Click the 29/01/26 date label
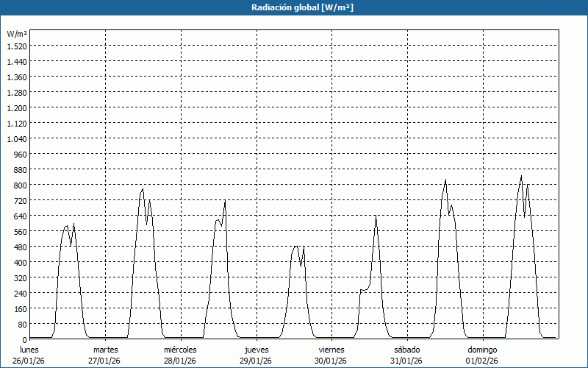 point(256,361)
